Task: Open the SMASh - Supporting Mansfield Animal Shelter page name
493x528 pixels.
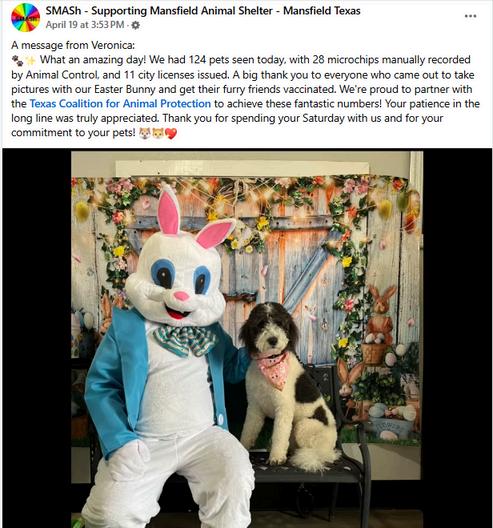Action: coord(203,11)
